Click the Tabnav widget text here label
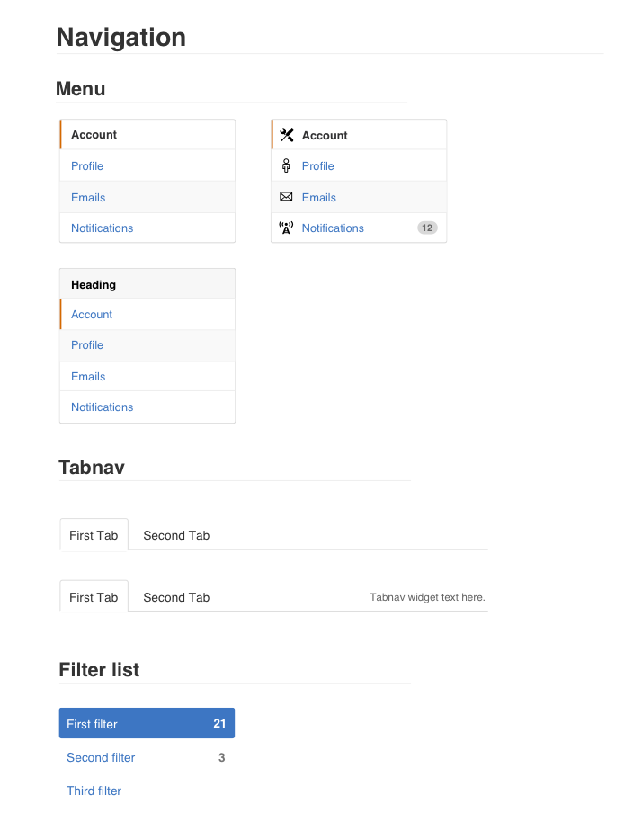Viewport: 642px width, 840px height. pos(427,597)
